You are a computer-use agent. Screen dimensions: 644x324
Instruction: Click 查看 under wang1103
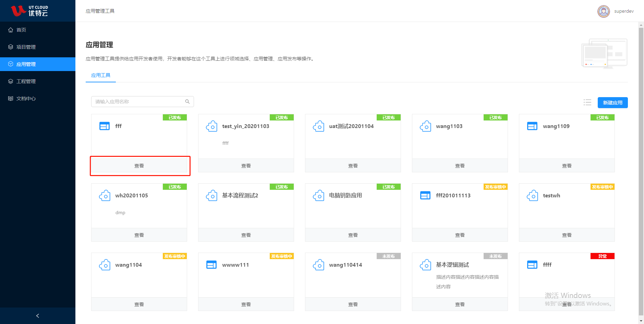[x=460, y=166]
